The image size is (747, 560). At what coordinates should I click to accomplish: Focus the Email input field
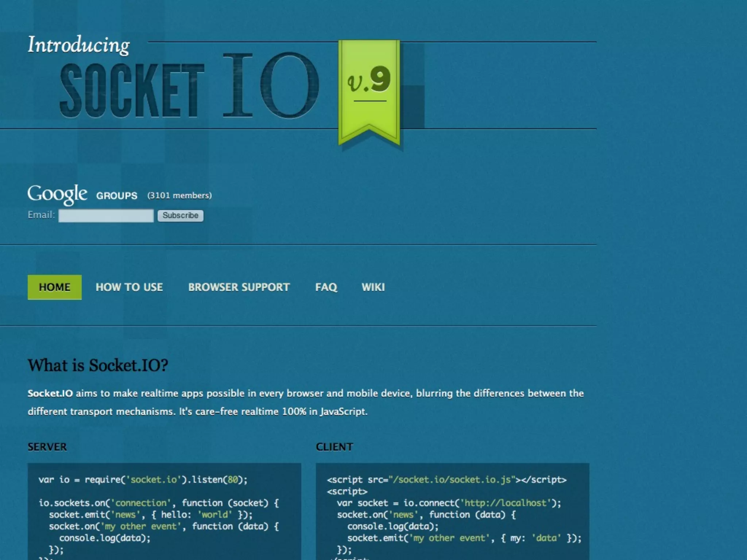click(106, 215)
